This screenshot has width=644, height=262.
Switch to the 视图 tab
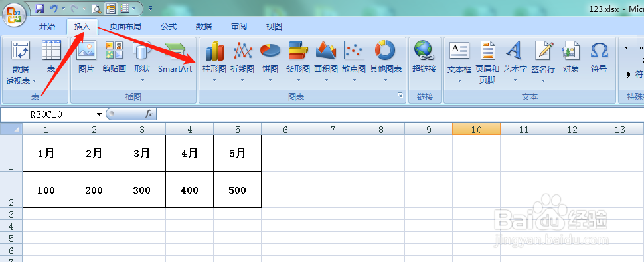click(x=274, y=27)
